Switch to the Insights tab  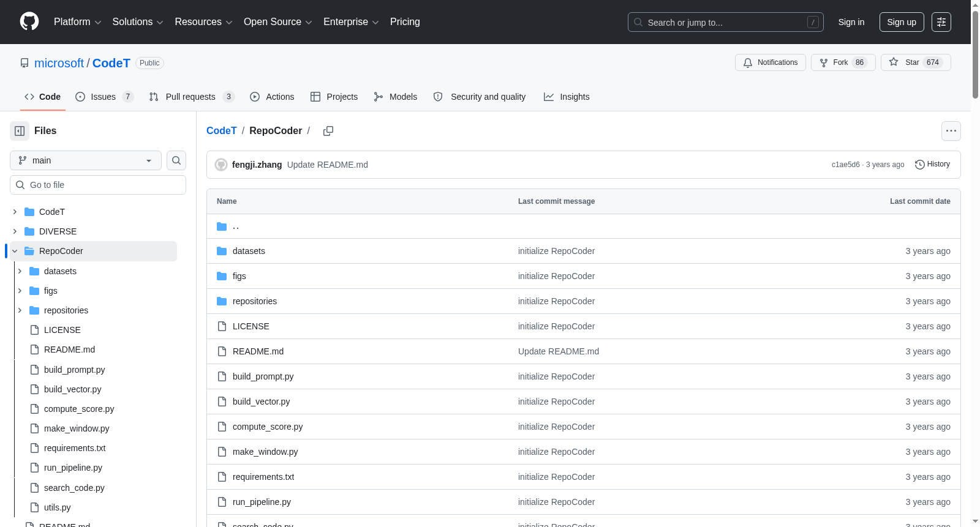567,97
